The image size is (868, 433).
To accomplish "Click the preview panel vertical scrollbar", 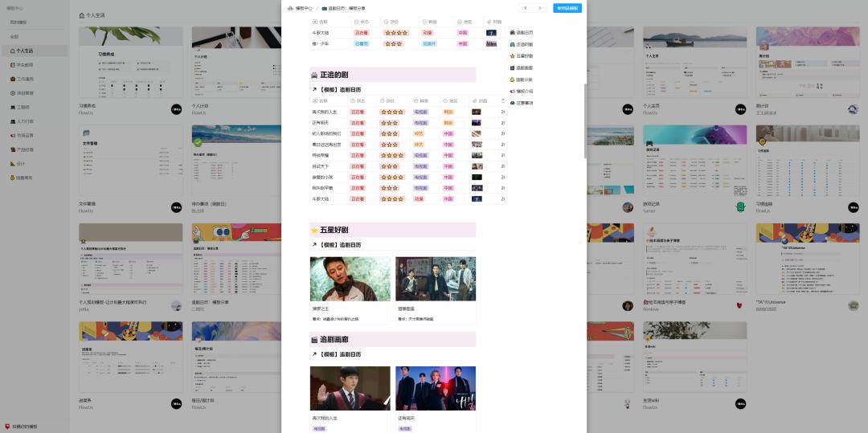I will coord(584,121).
